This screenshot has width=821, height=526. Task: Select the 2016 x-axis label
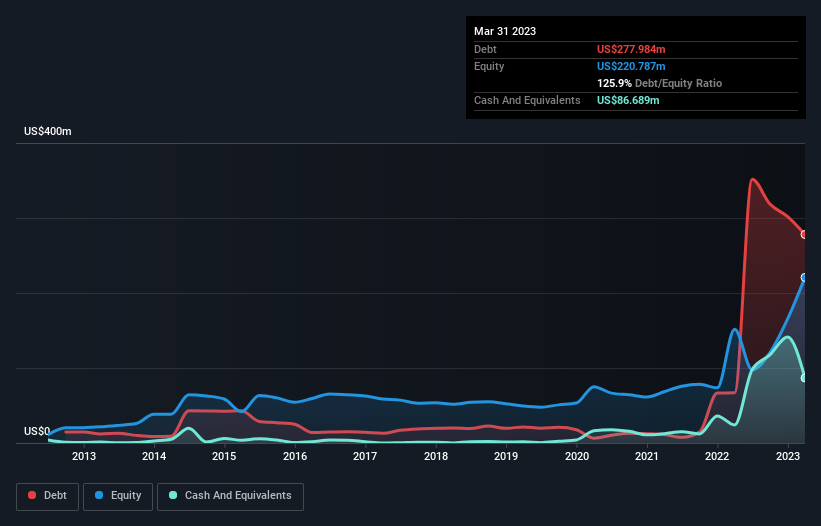point(295,456)
